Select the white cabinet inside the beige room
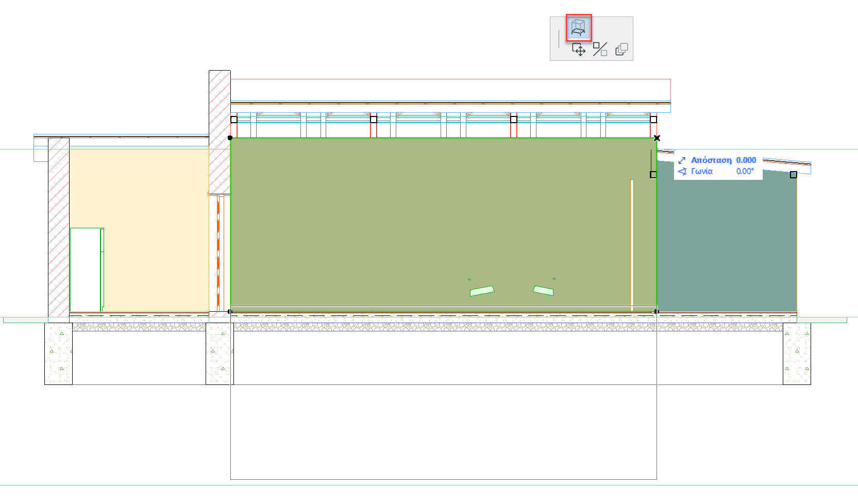The image size is (858, 504). coord(87,270)
